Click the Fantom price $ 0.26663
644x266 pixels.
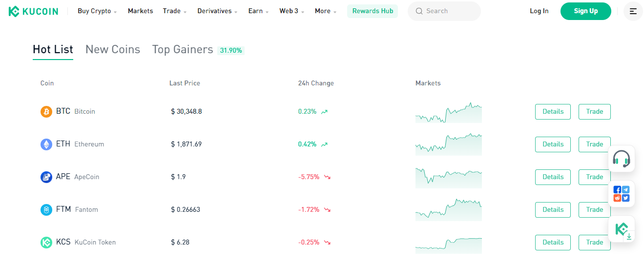tap(186, 210)
